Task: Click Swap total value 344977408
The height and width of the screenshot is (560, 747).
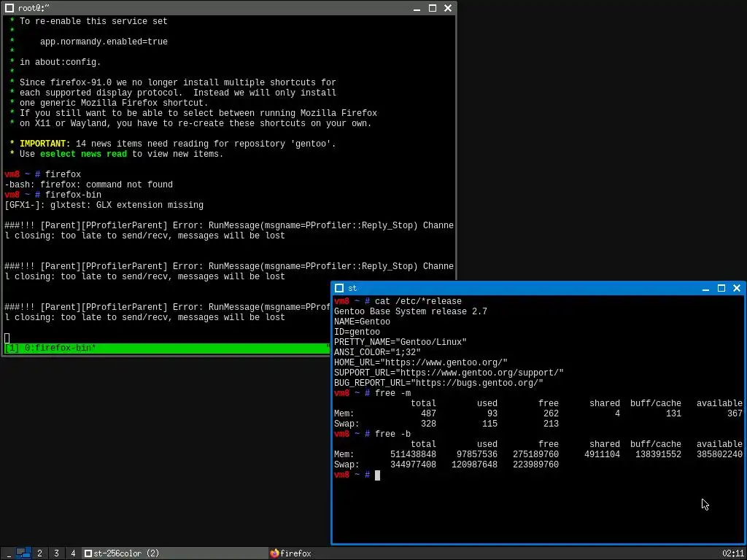Action: 413,464
